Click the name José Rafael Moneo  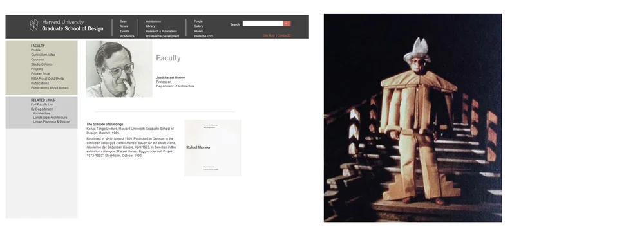[x=171, y=78]
